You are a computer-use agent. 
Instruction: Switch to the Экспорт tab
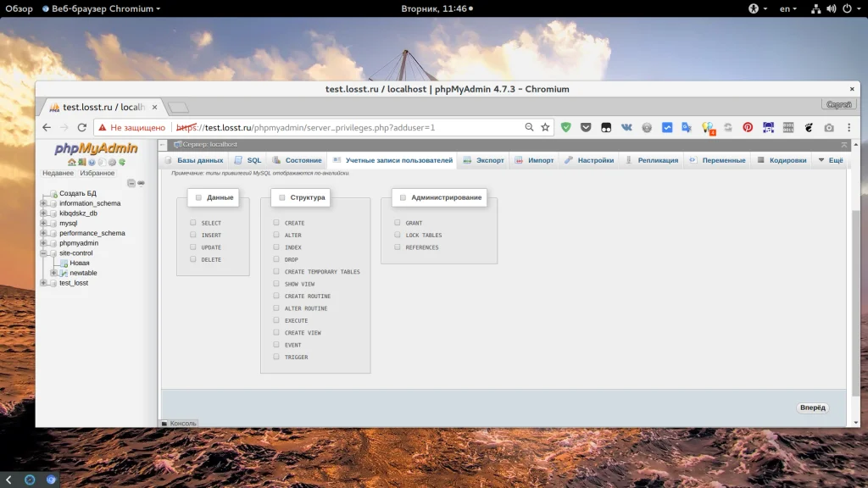(x=483, y=160)
